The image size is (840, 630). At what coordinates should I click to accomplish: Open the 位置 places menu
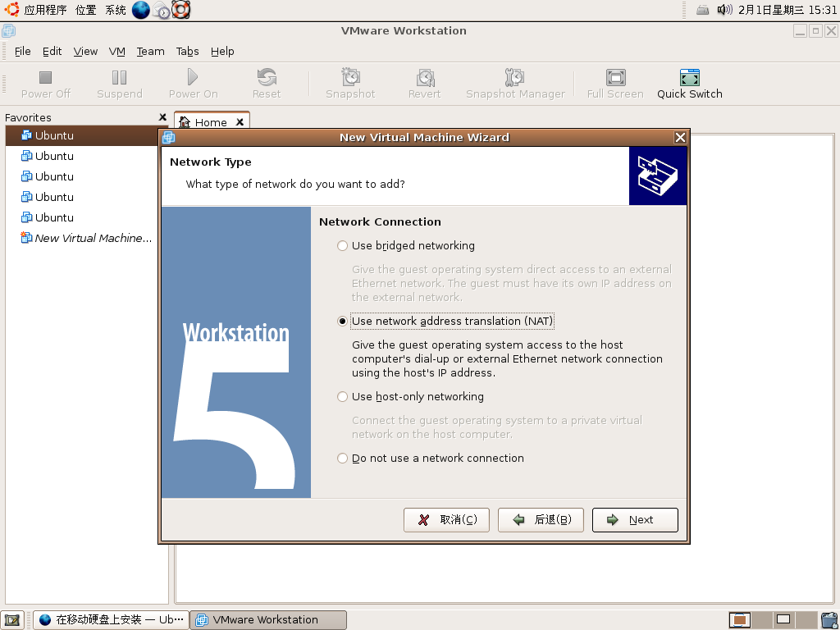tap(85, 10)
